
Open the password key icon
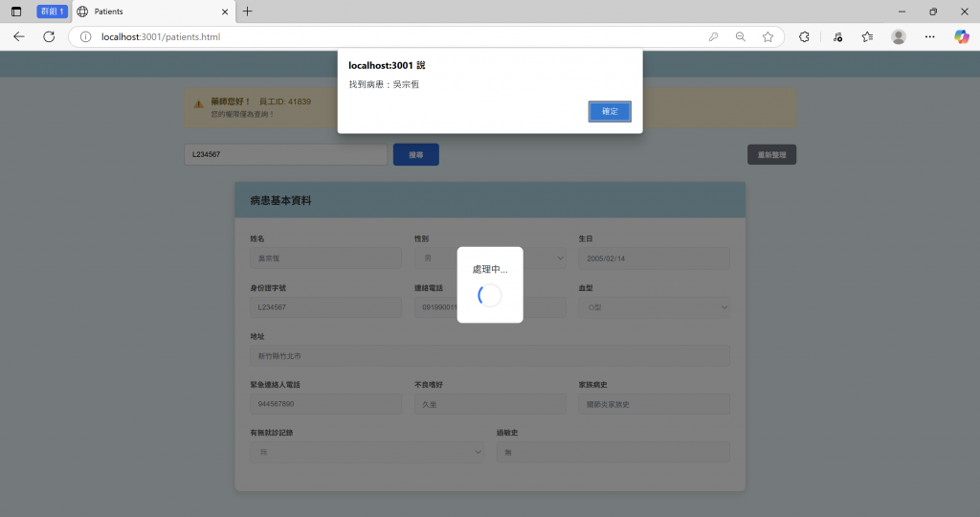(713, 37)
